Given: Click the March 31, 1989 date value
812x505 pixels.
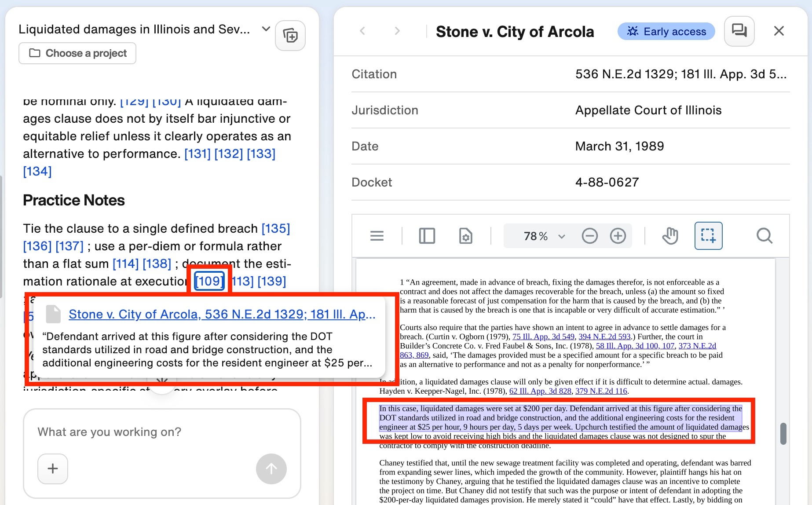Looking at the screenshot, I should [619, 146].
